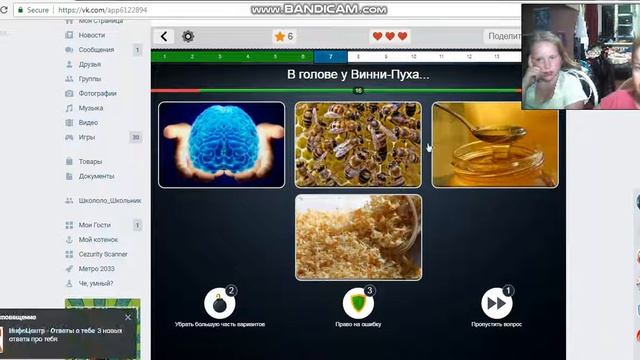Select question 1 in the progress bar

164,57
